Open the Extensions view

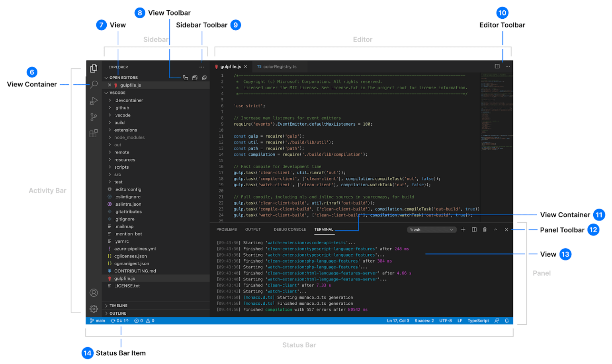click(x=94, y=133)
